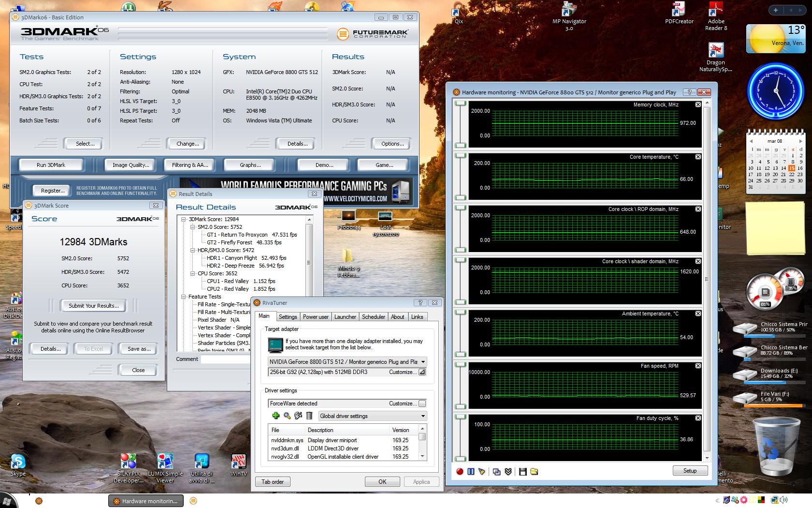
Task: Click the RivaTuner quick-launch icon in taskbar
Action: pyautogui.click(x=39, y=501)
